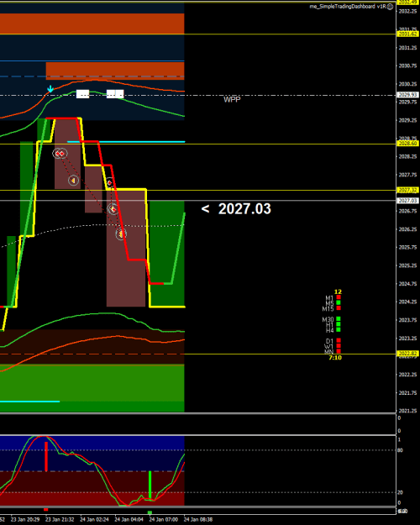Click the W1 red timeframe indicator
Viewport: 420px width, 525px height.
pos(339,346)
